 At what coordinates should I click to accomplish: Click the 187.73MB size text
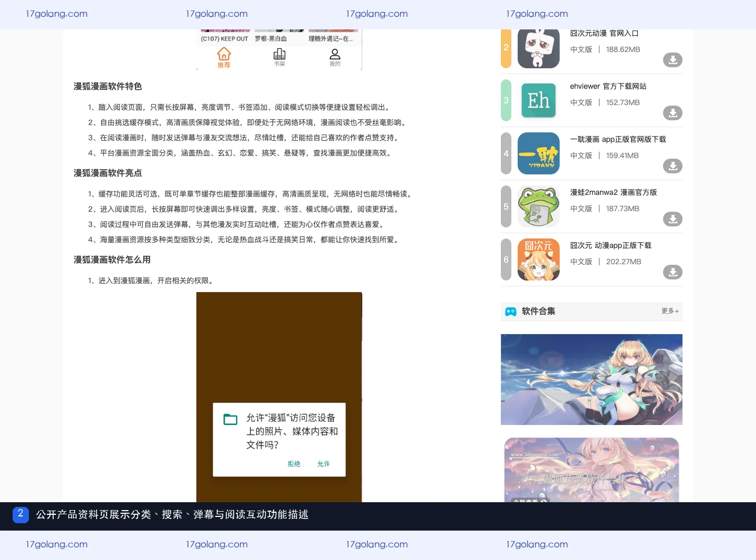623,209
